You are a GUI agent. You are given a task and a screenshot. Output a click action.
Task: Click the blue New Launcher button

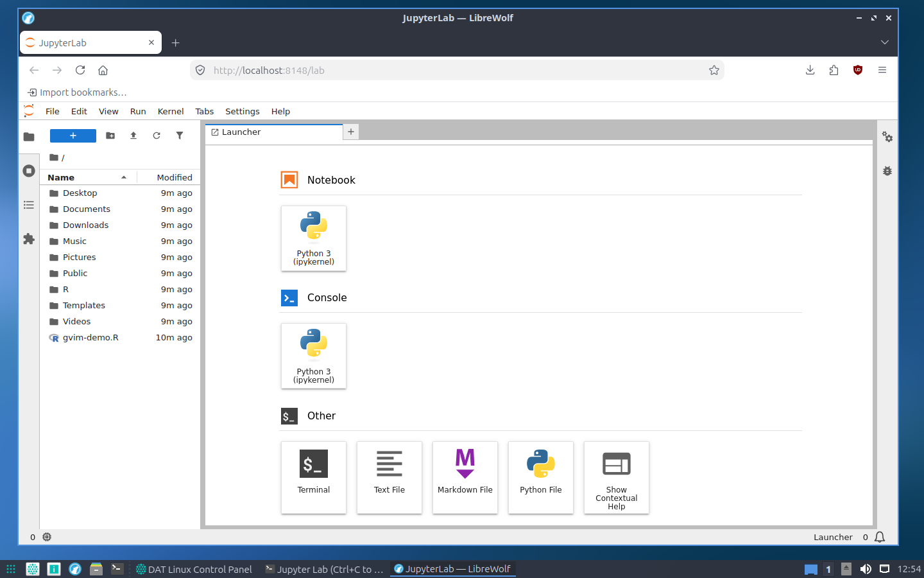73,136
